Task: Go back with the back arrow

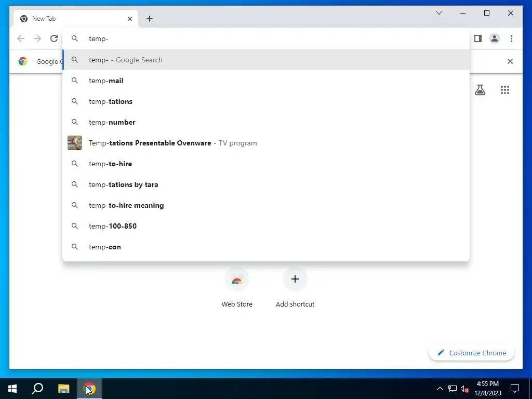Action: pos(21,38)
